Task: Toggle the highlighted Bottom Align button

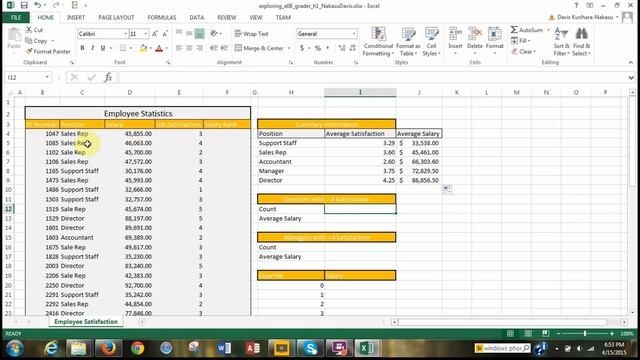Action: (x=199, y=33)
